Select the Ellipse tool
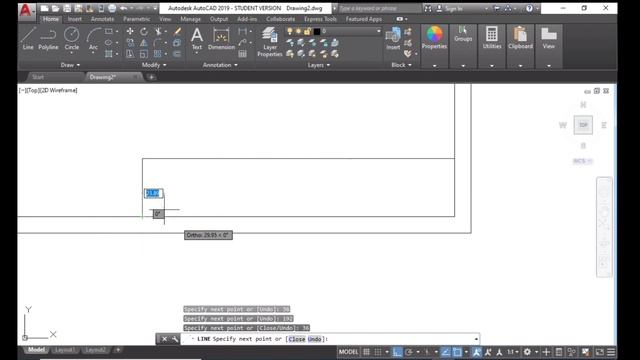 [109, 42]
